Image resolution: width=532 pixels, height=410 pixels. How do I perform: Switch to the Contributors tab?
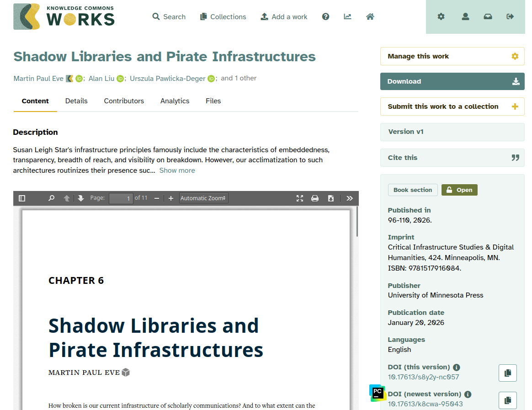click(124, 101)
